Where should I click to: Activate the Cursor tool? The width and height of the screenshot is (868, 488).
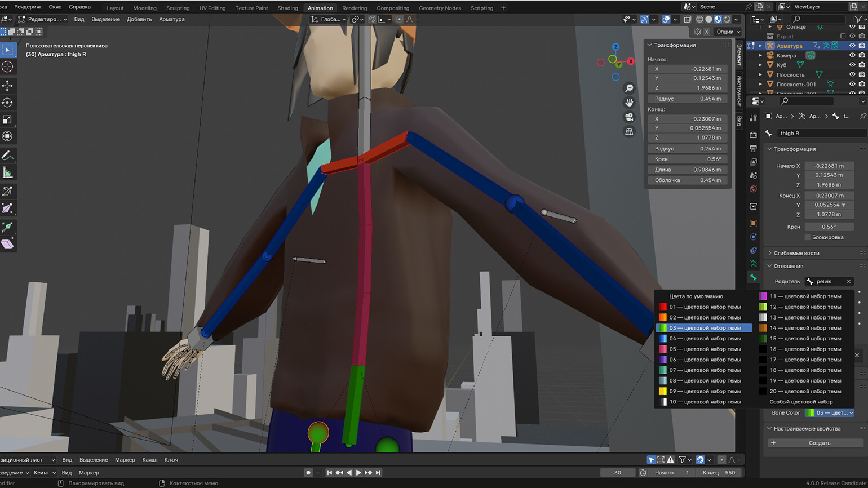click(x=7, y=66)
